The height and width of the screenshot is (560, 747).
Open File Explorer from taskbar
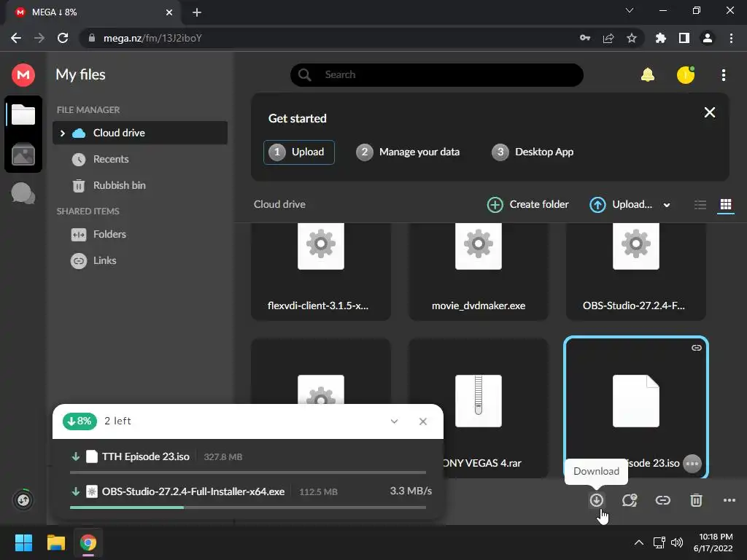55,542
